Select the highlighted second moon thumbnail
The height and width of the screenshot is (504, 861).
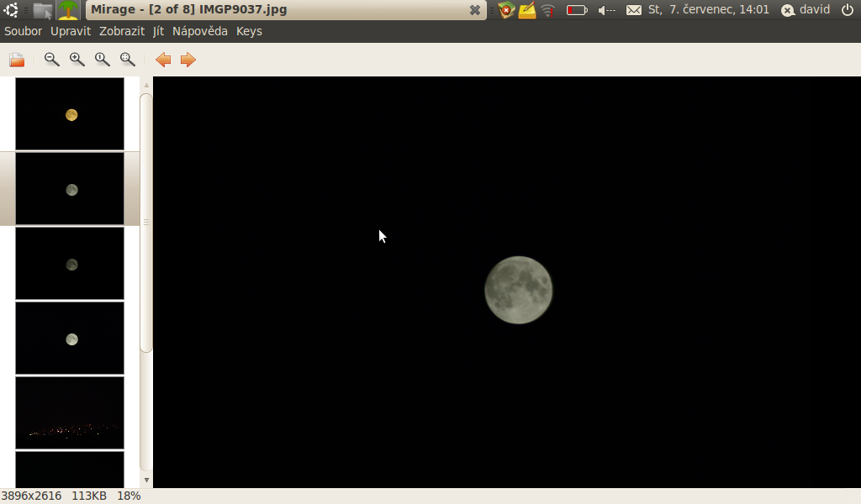tap(70, 189)
